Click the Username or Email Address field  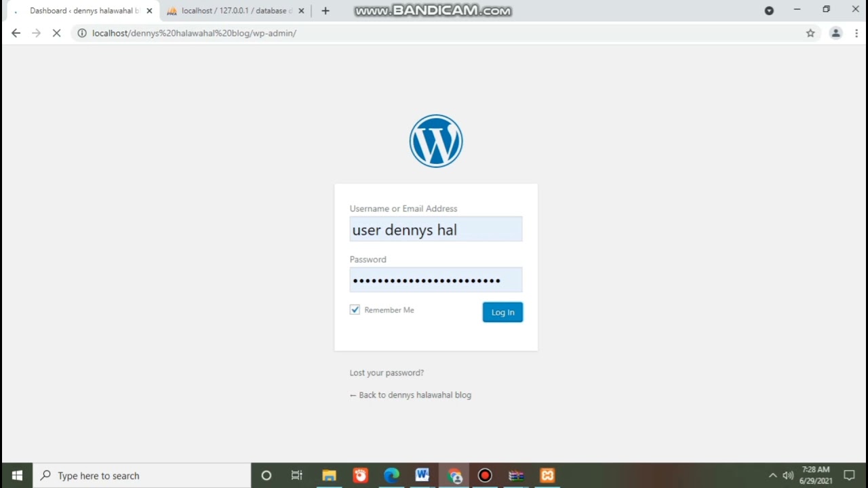436,229
